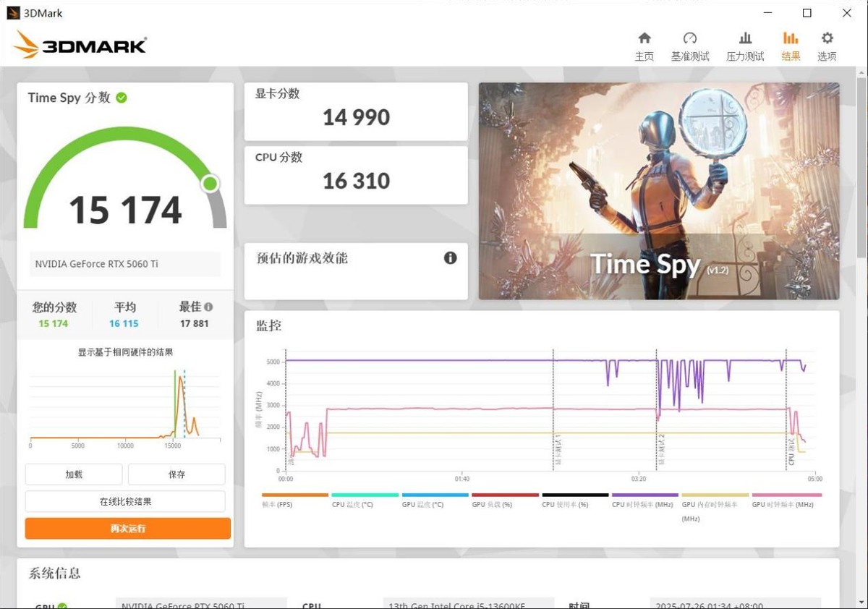This screenshot has width=868, height=609.
Task: Click the 保存 save button
Action: point(176,474)
